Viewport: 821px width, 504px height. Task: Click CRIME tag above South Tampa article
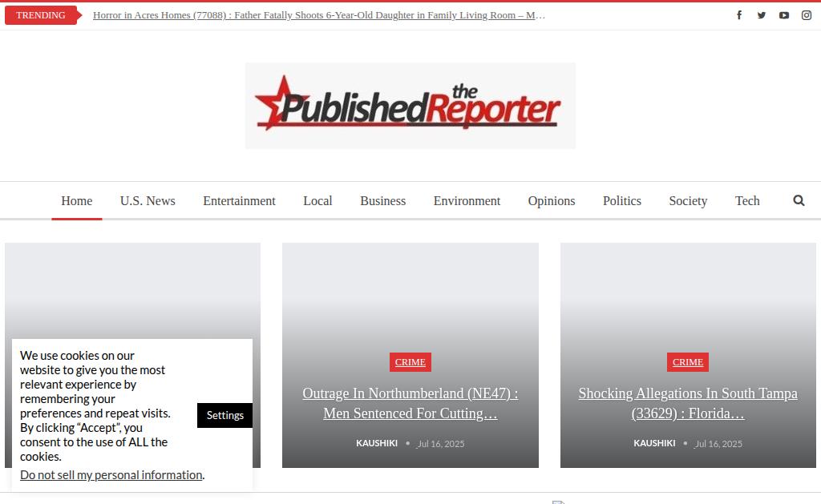click(x=687, y=362)
